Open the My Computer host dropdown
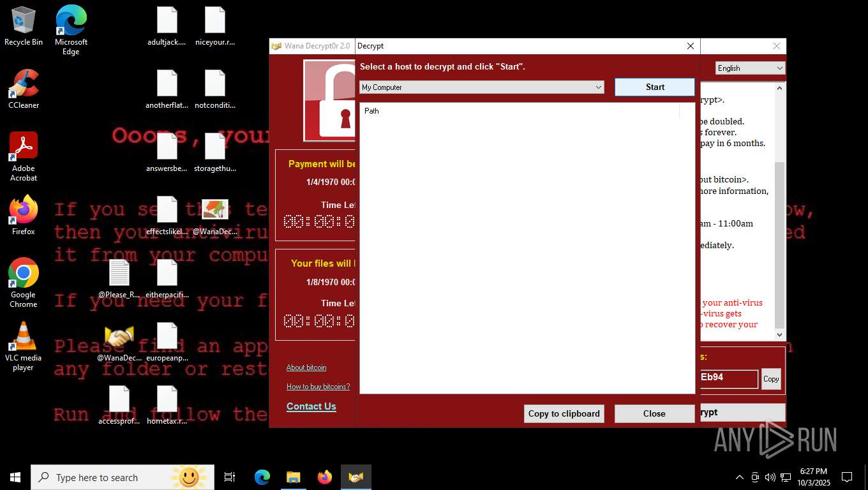This screenshot has width=868, height=490. pos(482,87)
